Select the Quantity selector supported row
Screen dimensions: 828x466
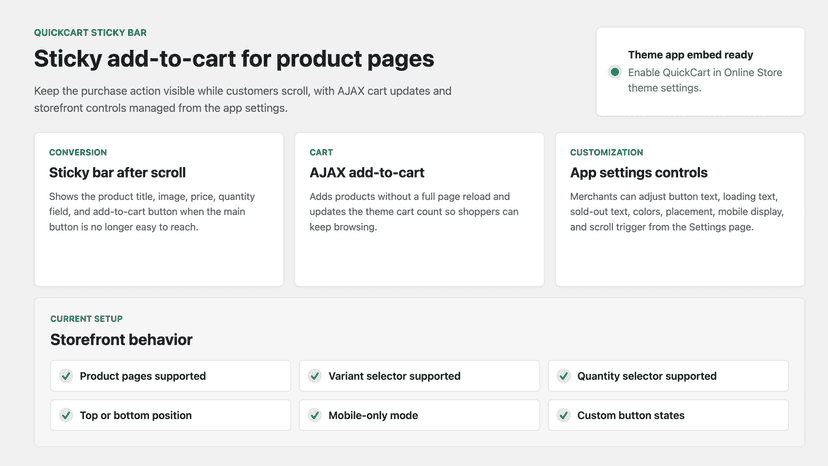[x=668, y=376]
